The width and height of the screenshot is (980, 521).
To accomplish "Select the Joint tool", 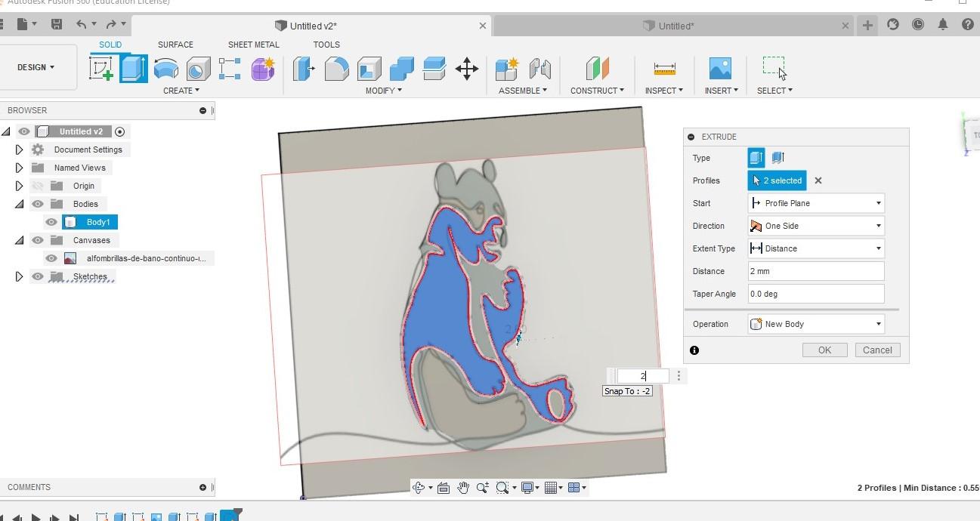I will pyautogui.click(x=539, y=69).
